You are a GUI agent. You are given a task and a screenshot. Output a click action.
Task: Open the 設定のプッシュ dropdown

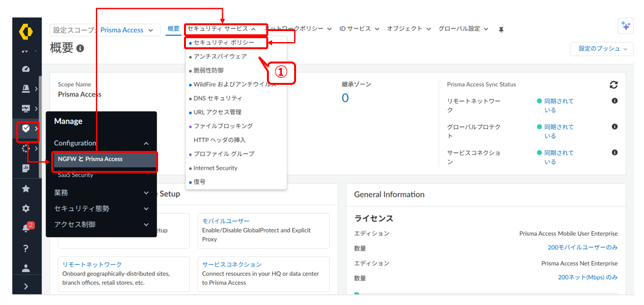(601, 49)
